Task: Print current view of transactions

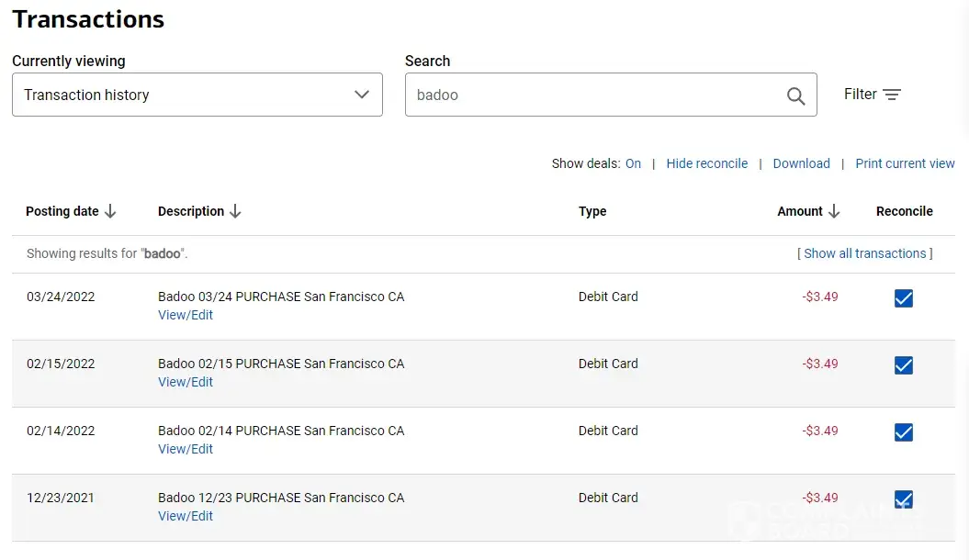Action: tap(905, 163)
